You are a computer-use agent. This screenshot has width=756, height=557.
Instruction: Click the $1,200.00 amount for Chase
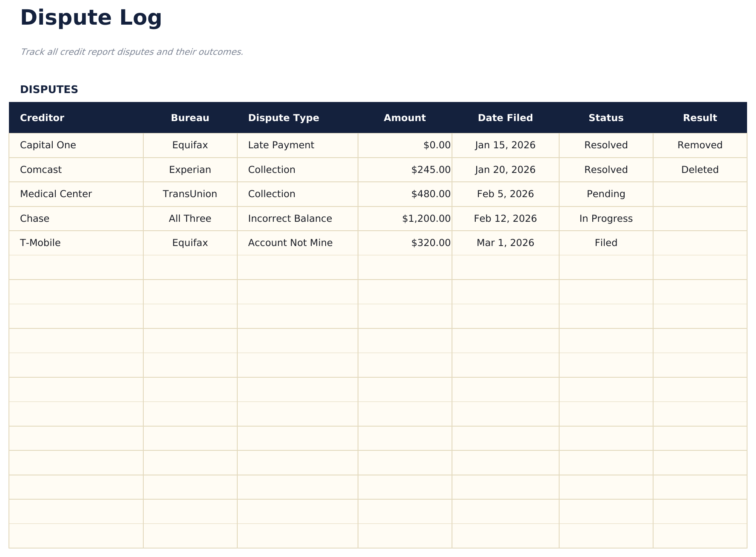[x=426, y=218]
